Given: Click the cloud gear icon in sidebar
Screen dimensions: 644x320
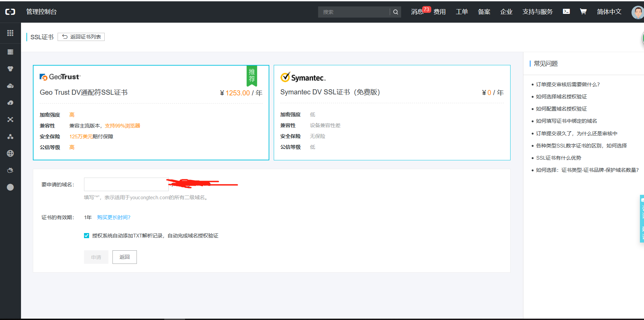Looking at the screenshot, I should [x=10, y=170].
